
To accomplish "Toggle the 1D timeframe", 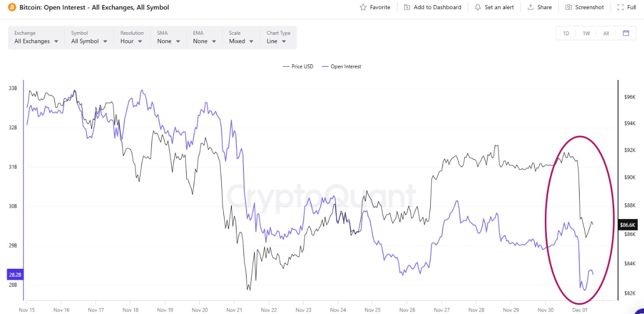I will coord(566,33).
